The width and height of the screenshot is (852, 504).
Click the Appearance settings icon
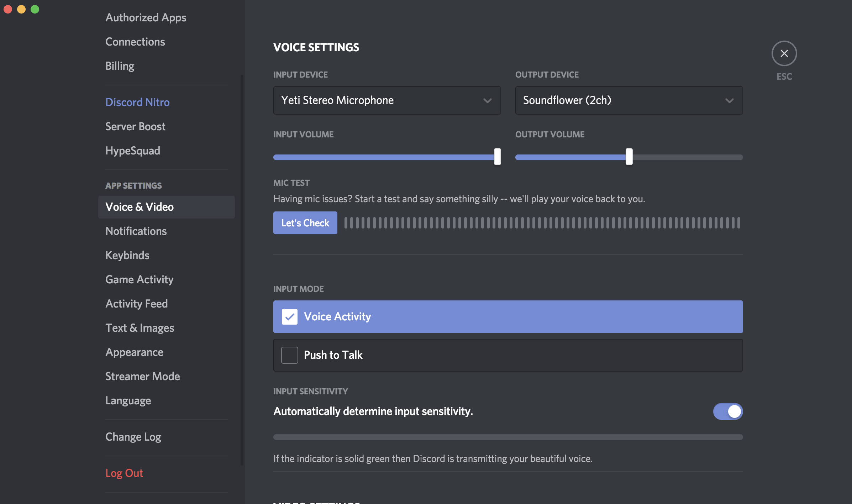point(134,352)
